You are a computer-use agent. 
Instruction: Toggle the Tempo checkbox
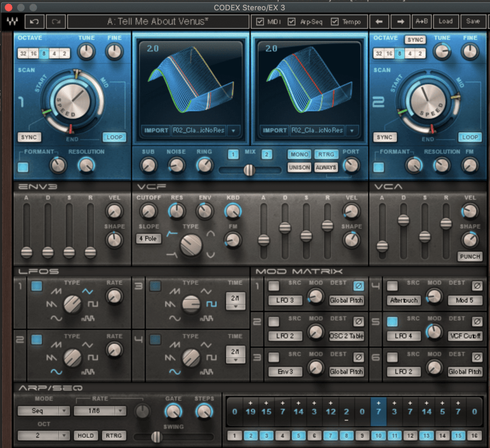point(335,22)
